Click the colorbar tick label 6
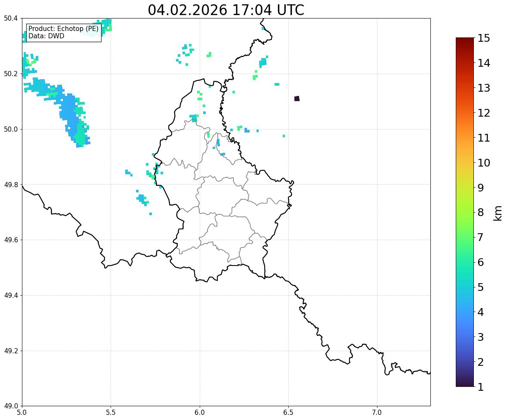This screenshot has width=507, height=420. pos(481,262)
